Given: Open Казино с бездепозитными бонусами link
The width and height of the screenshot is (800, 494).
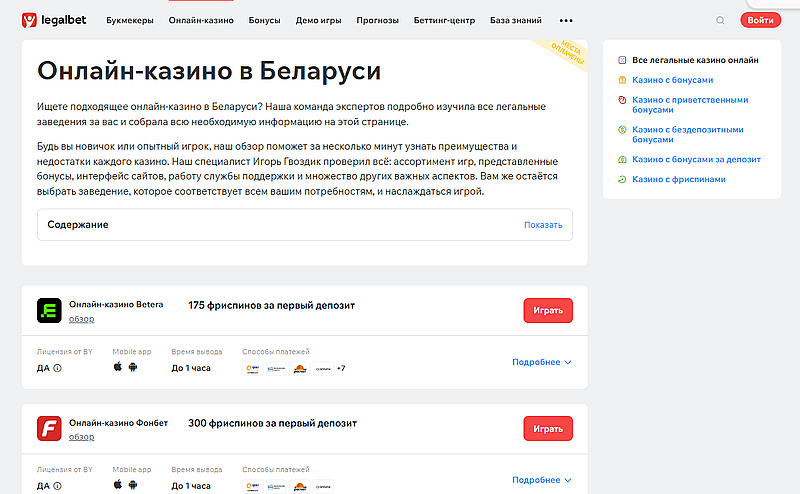Looking at the screenshot, I should coord(688,134).
